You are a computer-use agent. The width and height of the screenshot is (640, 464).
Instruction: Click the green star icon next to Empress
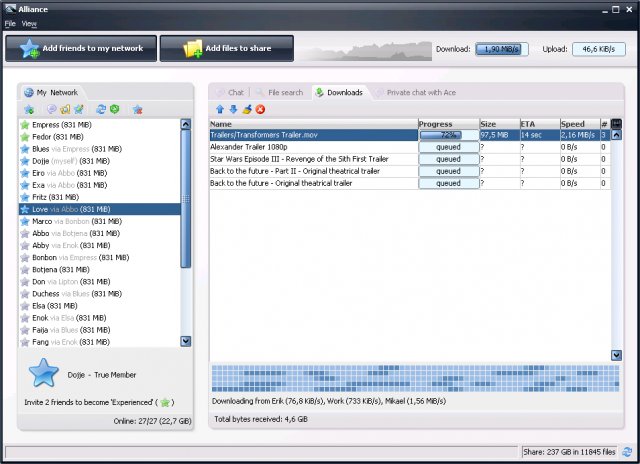(25, 124)
